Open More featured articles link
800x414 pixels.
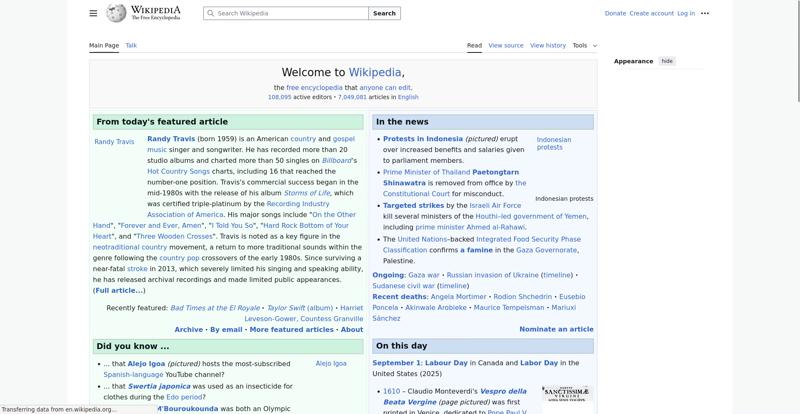pyautogui.click(x=291, y=330)
